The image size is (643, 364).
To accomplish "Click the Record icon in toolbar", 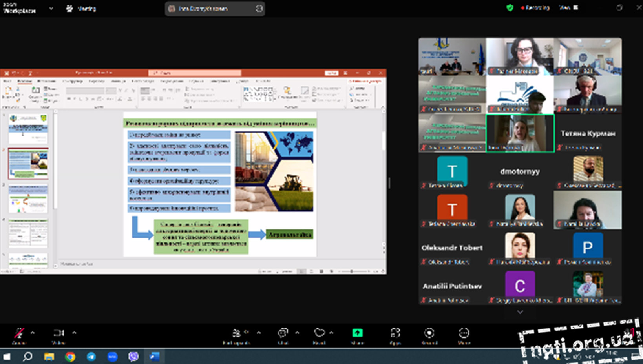I will tap(429, 333).
